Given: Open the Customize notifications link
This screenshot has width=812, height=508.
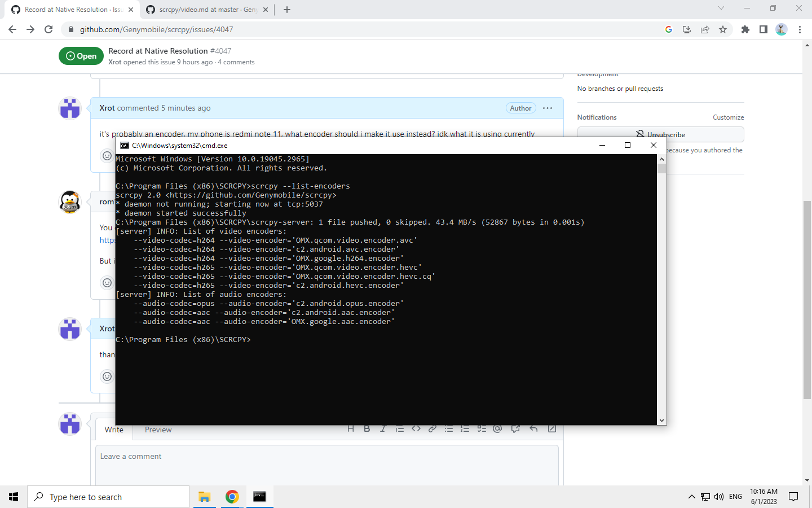Looking at the screenshot, I should tap(728, 117).
